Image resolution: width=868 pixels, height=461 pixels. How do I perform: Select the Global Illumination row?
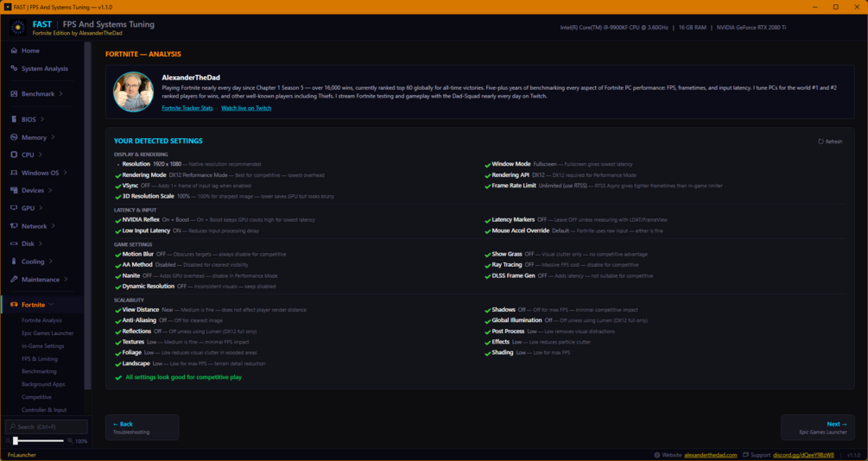[x=566, y=320]
